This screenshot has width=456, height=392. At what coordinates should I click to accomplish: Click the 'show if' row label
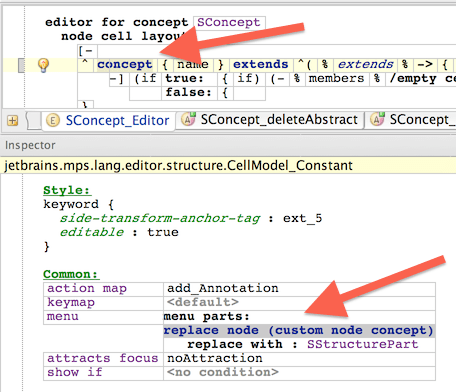click(x=75, y=372)
